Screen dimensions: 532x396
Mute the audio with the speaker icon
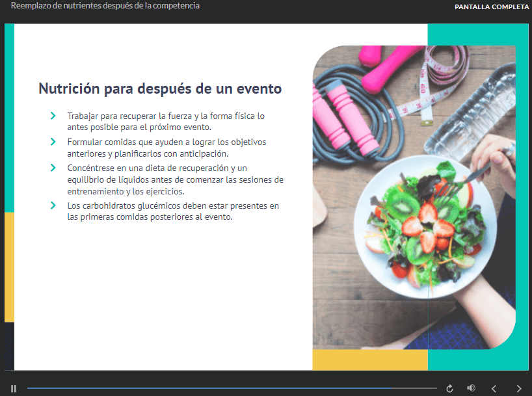[x=472, y=388]
